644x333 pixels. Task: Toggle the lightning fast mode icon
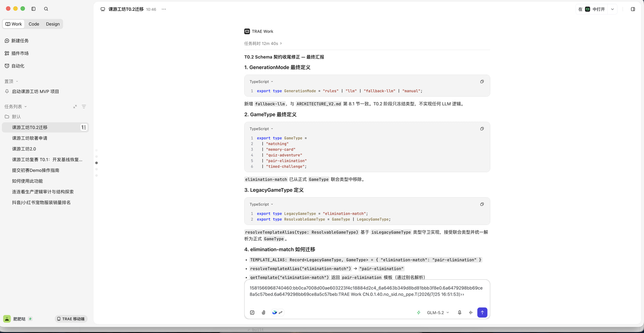coord(419,313)
